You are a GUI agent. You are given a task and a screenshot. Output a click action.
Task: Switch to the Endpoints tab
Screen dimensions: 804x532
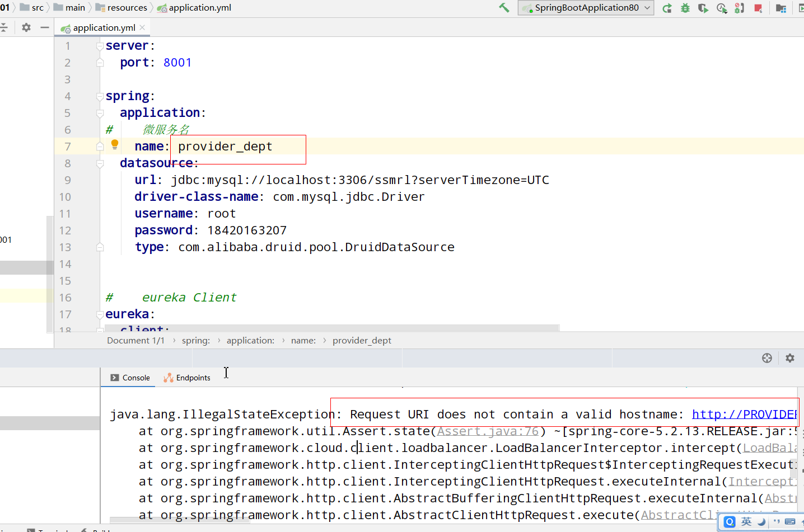coord(187,378)
